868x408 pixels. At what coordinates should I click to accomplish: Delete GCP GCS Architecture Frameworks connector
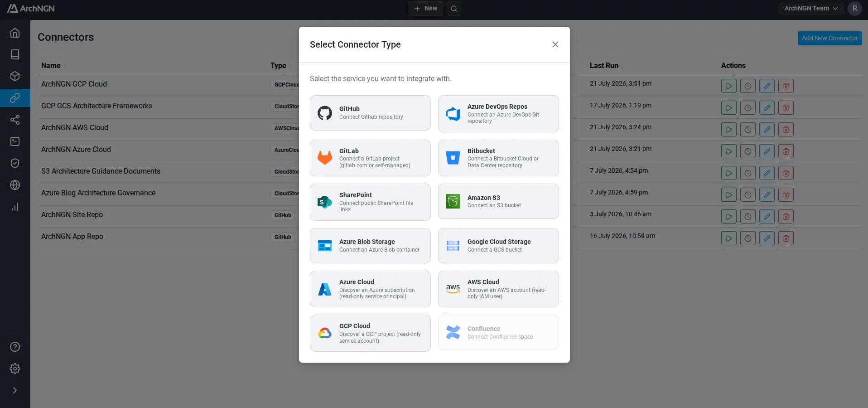786,108
